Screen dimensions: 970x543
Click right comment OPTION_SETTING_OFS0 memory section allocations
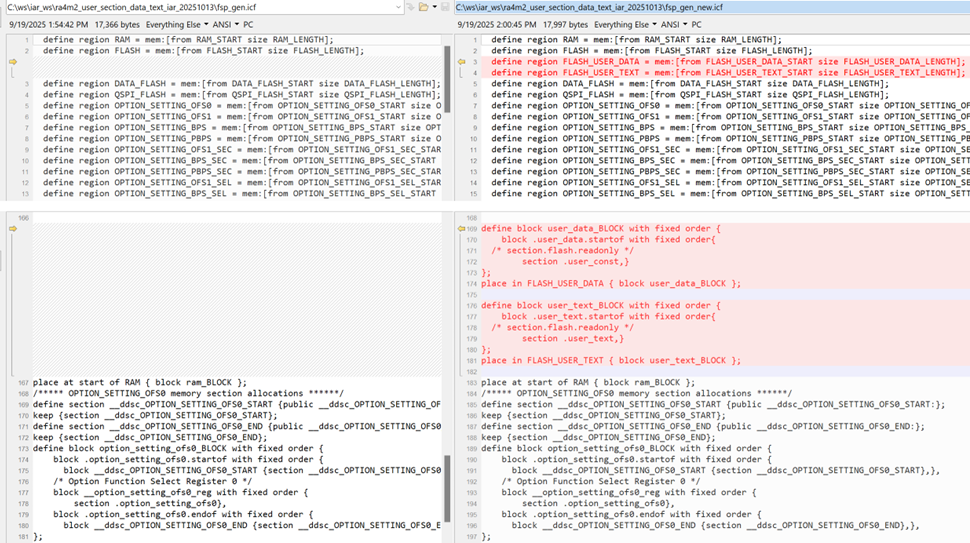pyautogui.click(x=637, y=393)
